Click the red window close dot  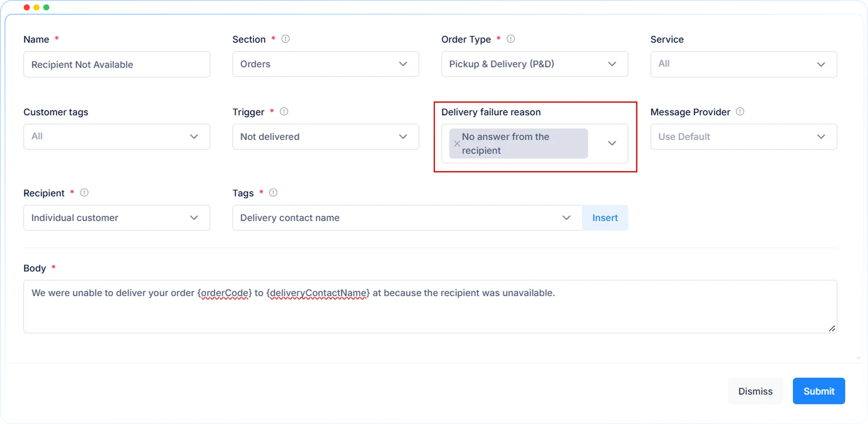(26, 7)
